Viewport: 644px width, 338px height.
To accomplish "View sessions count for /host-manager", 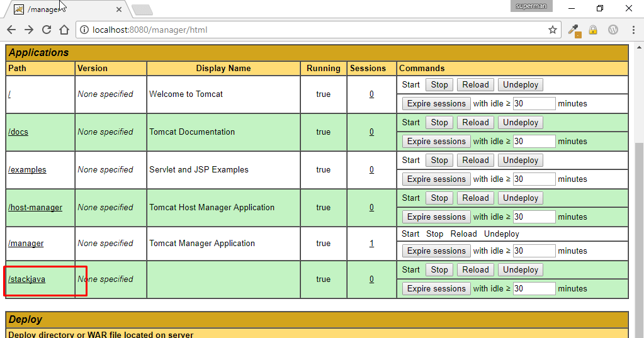I will click(371, 208).
